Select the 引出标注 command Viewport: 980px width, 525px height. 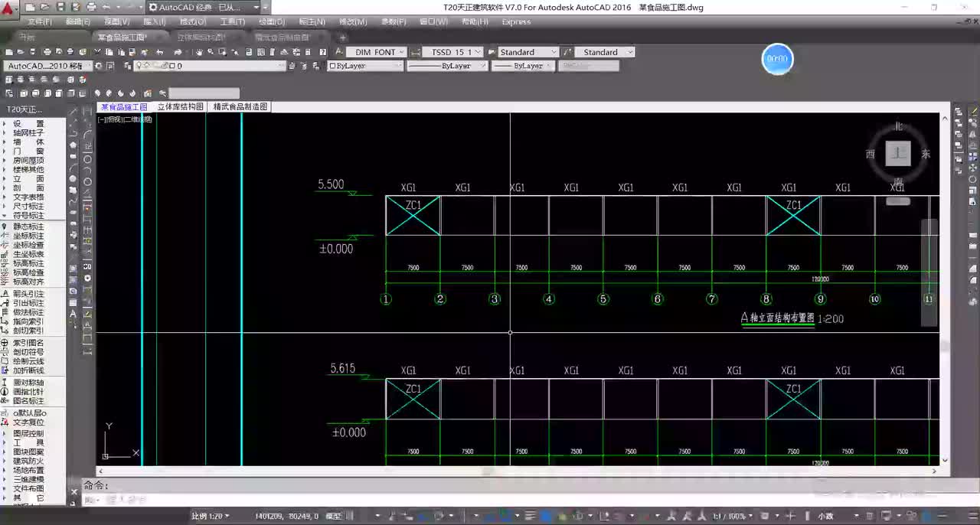coord(28,303)
